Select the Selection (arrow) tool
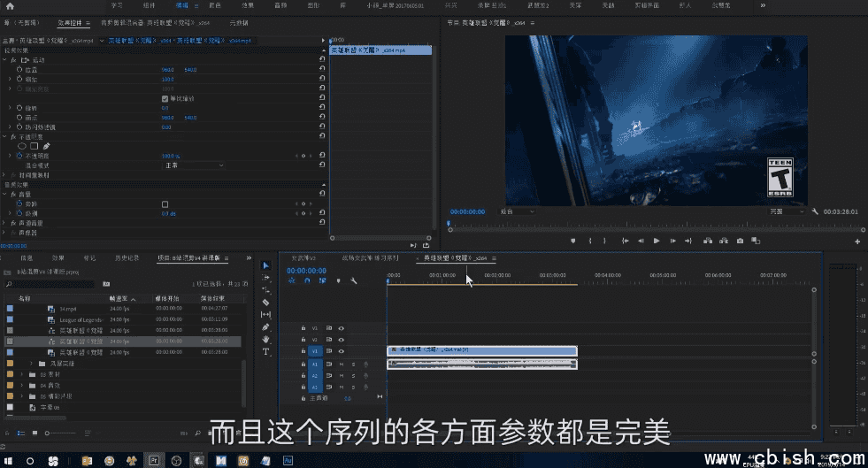The height and width of the screenshot is (468, 868). (265, 265)
